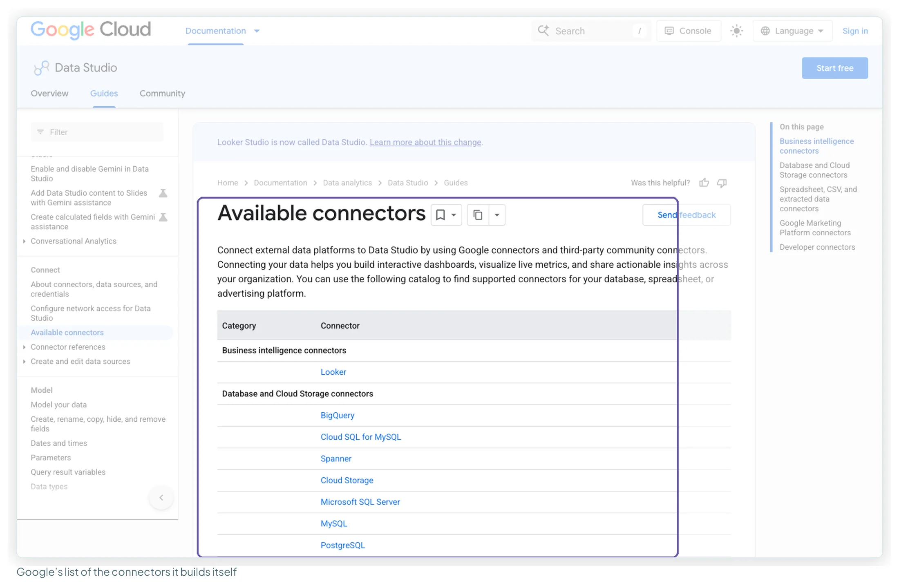The image size is (899, 588).
Task: Click the filter icon in sidebar
Action: point(40,132)
